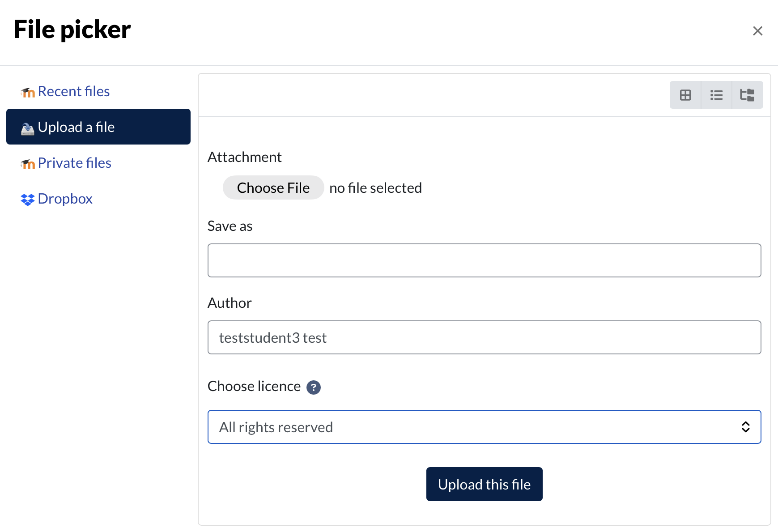Switch to detailed list view
Image resolution: width=778 pixels, height=532 pixels.
716,95
